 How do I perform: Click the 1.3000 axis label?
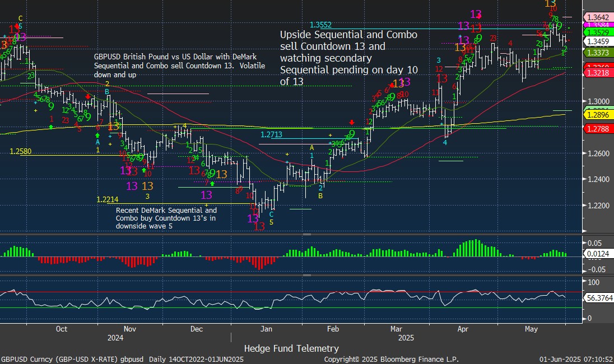(599, 101)
